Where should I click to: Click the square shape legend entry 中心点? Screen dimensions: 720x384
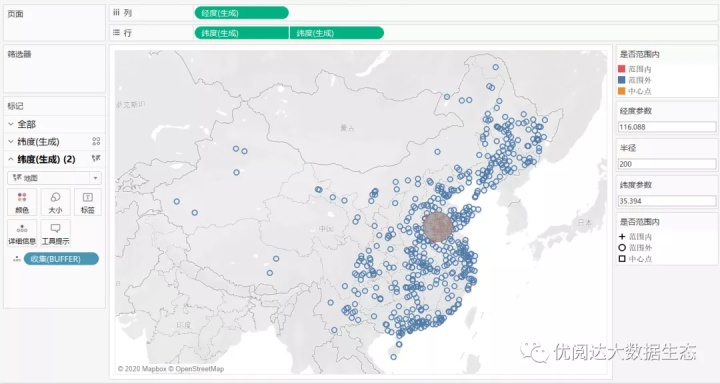coord(636,259)
